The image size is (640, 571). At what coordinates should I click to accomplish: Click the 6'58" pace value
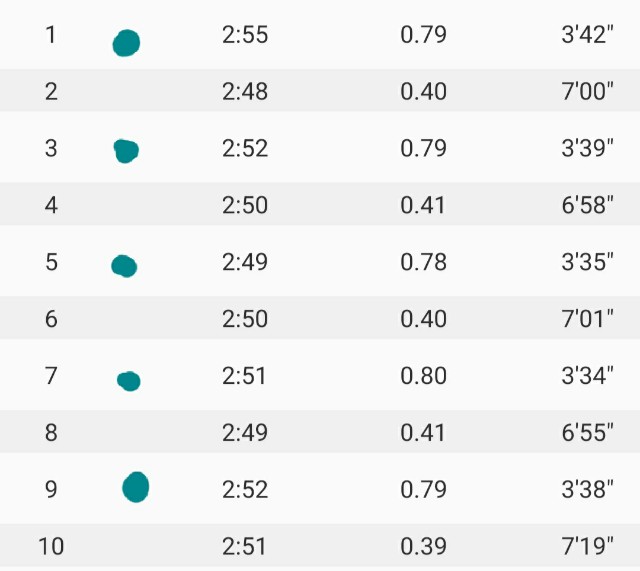pyautogui.click(x=587, y=204)
